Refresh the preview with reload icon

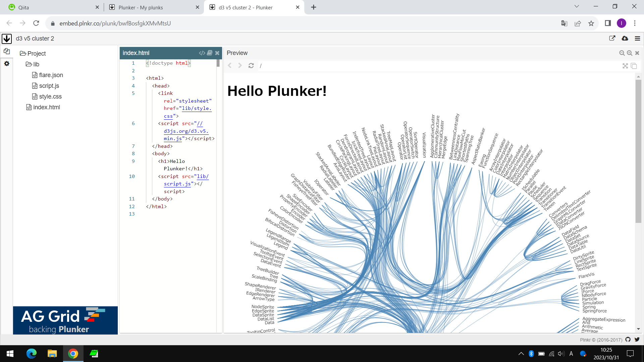(251, 66)
